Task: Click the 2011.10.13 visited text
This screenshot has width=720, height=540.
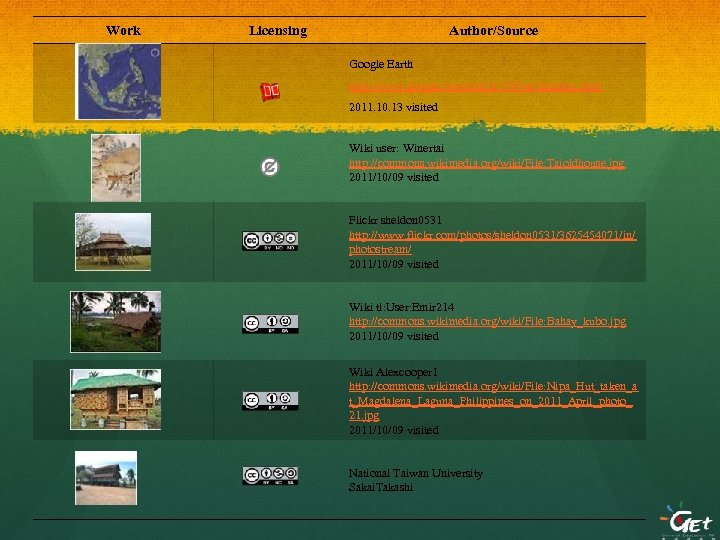Action: tap(393, 107)
